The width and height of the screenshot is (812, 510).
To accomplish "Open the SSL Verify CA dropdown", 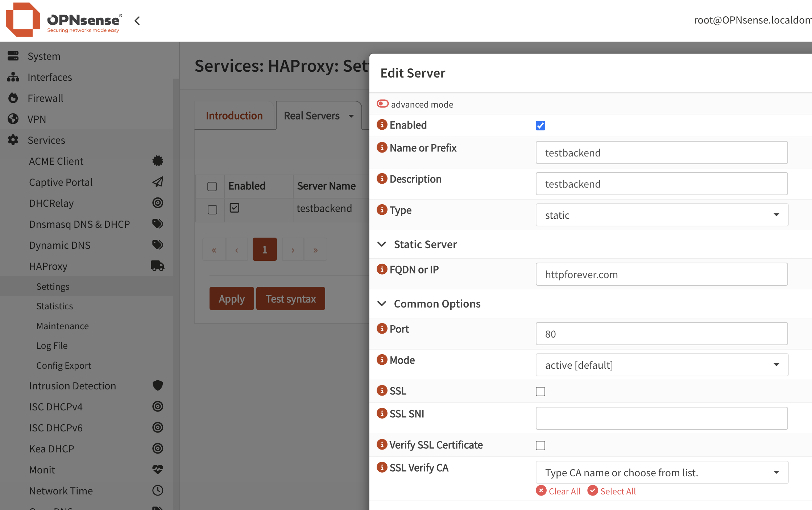I will 662,472.
